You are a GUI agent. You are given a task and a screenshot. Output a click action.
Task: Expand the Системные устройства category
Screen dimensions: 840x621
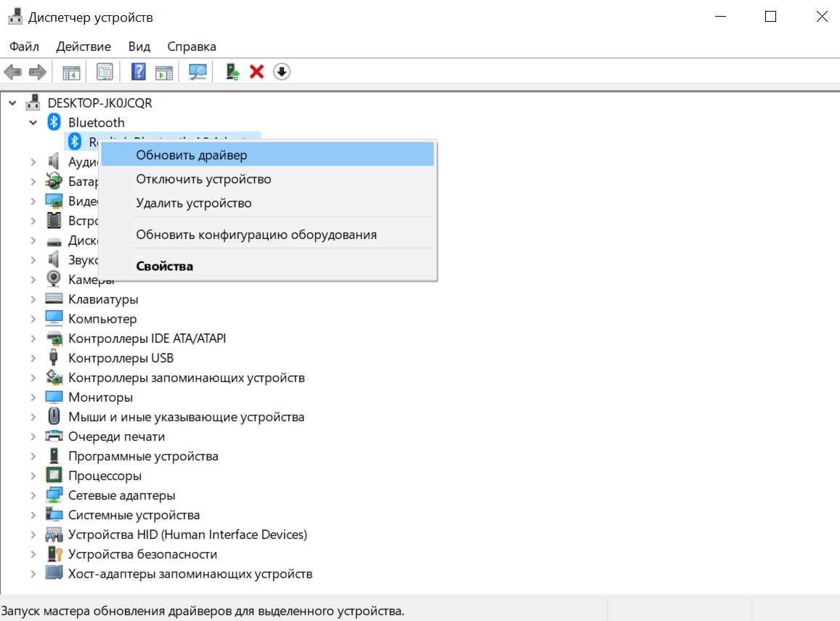tap(33, 515)
